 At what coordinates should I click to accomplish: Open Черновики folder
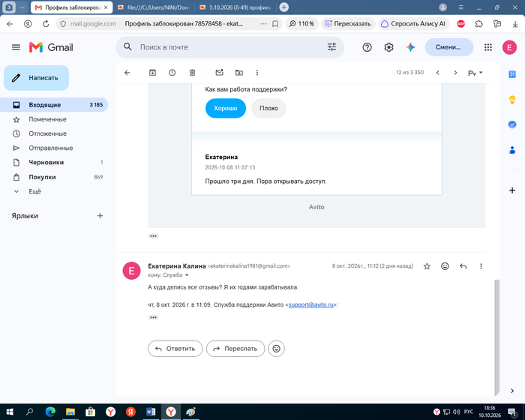pyautogui.click(x=54, y=163)
